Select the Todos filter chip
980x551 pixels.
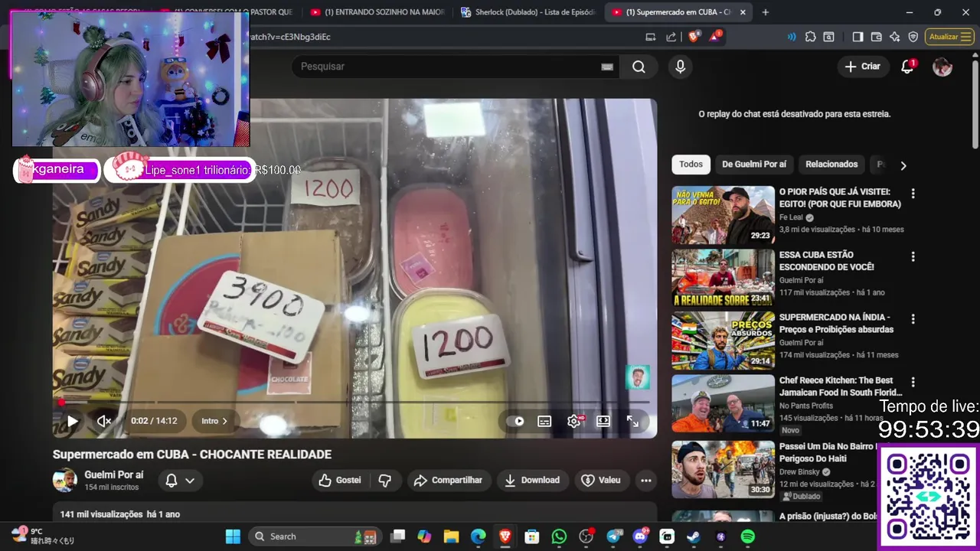tap(691, 165)
